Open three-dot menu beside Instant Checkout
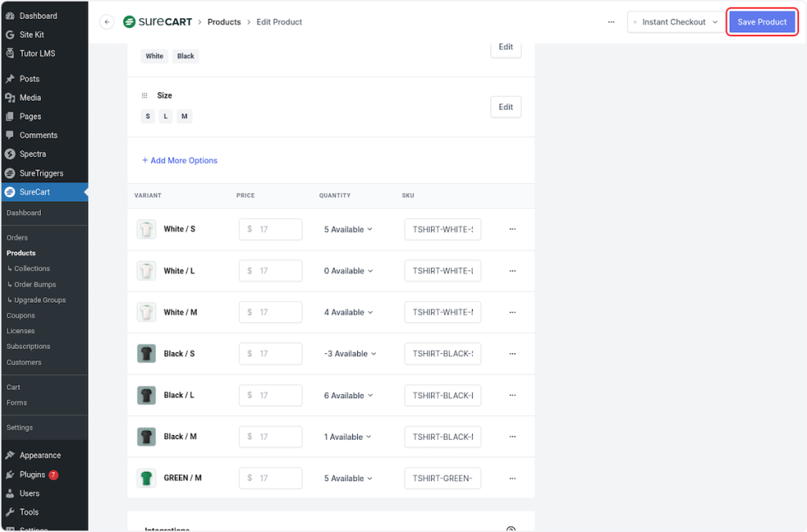 coord(611,22)
